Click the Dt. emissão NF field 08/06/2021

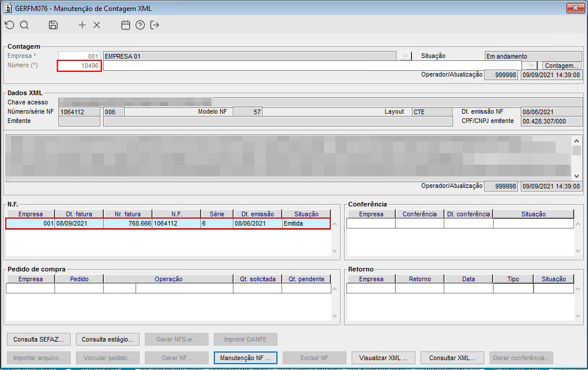(552, 112)
